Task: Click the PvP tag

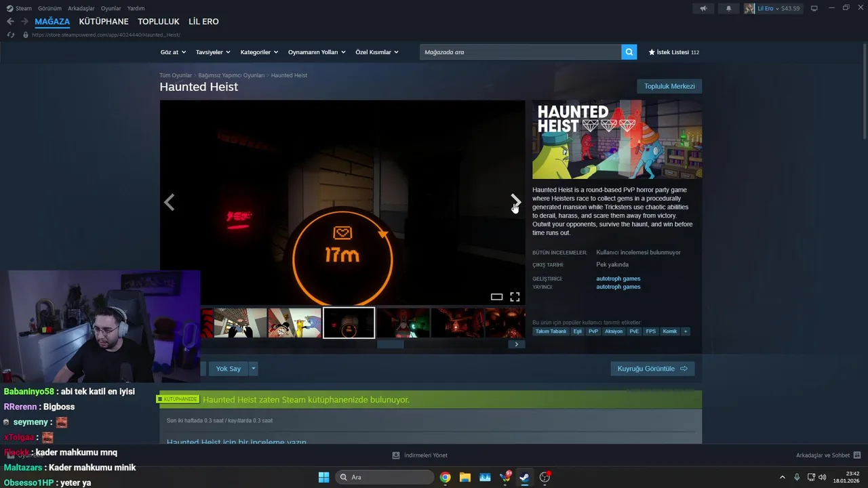Action: [593, 331]
